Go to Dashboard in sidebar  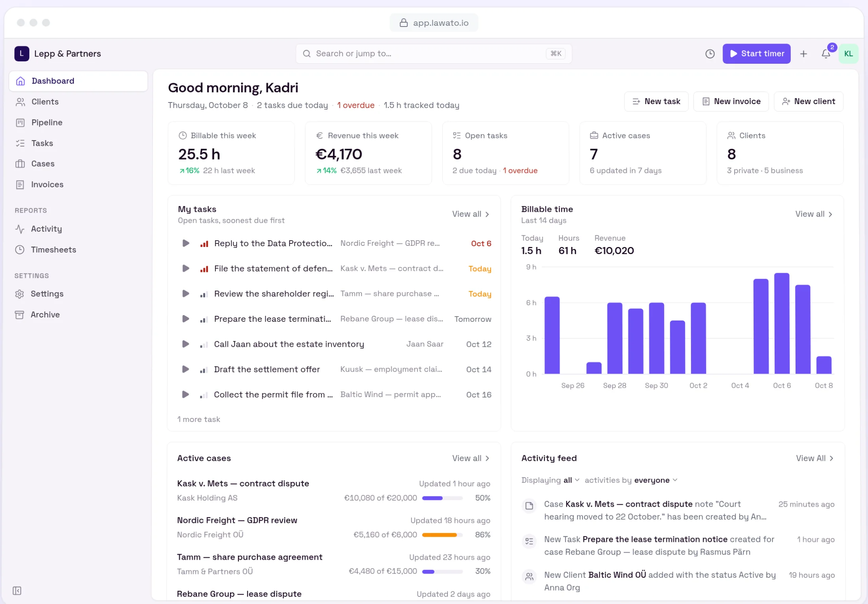78,81
